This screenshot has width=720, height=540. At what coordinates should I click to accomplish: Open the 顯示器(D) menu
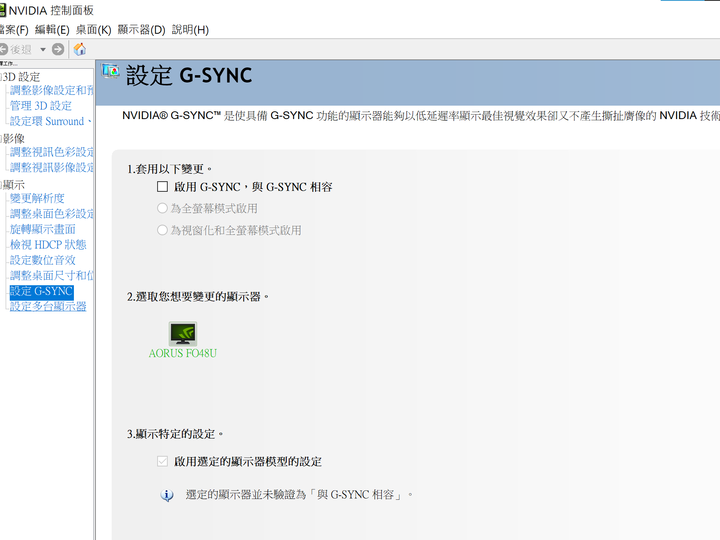[141, 30]
